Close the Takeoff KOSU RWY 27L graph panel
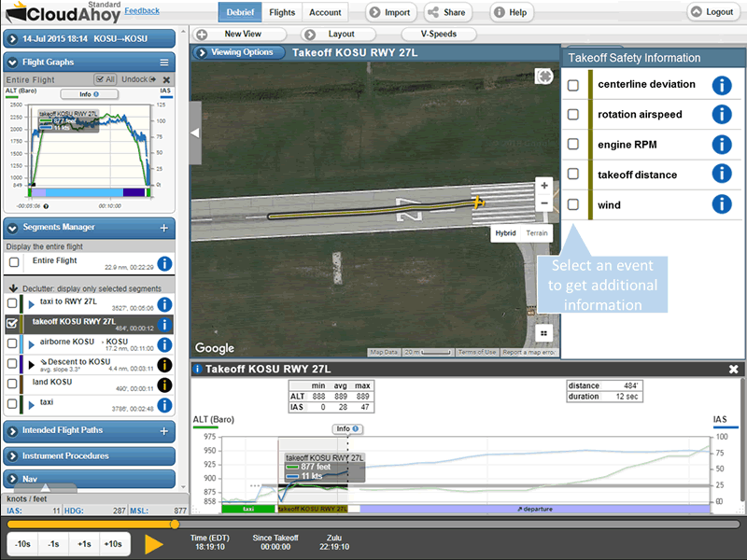This screenshot has height=560, width=747. pos(734,370)
